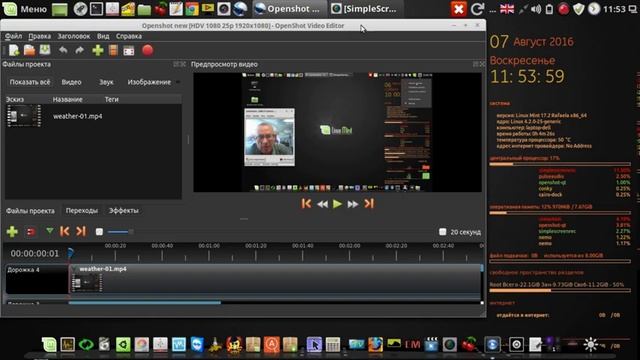Float or close the Файлы проекта panel
This screenshot has height=360, width=640.
pos(180,64)
